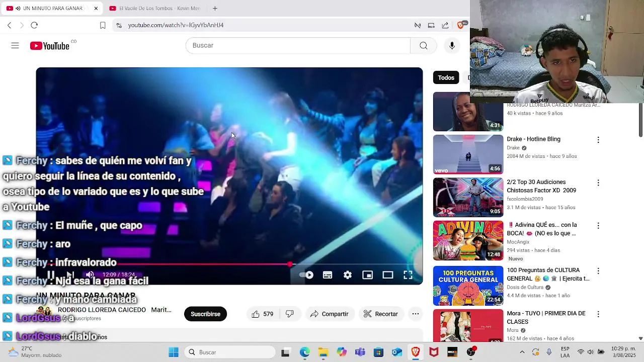
Task: Click the taskbar Buscar search box
Action: tap(230, 352)
